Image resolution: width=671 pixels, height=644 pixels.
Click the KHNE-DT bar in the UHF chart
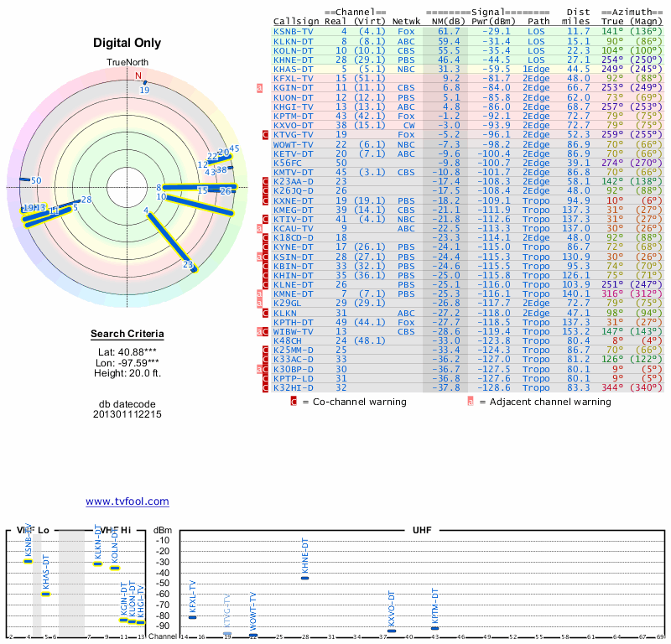(x=305, y=578)
